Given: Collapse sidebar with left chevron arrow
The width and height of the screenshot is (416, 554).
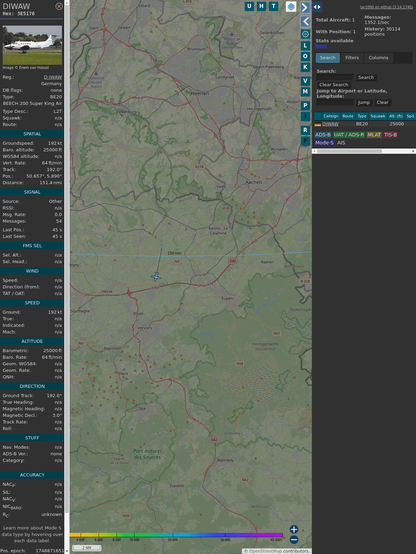Looking at the screenshot, I should [x=305, y=21].
